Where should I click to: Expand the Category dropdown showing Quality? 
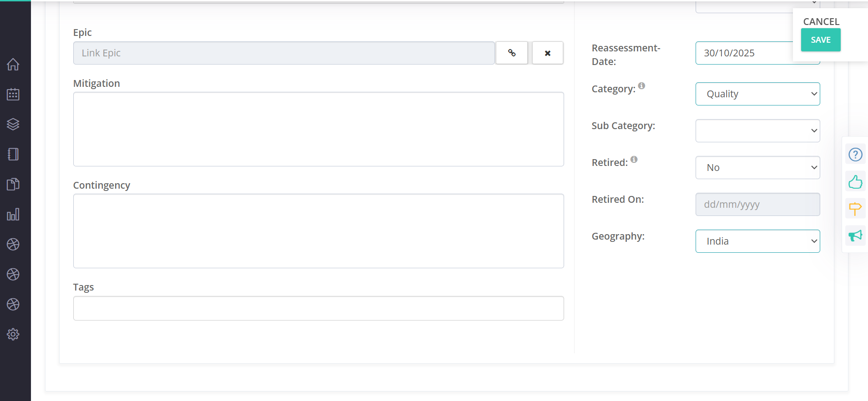[x=757, y=94]
